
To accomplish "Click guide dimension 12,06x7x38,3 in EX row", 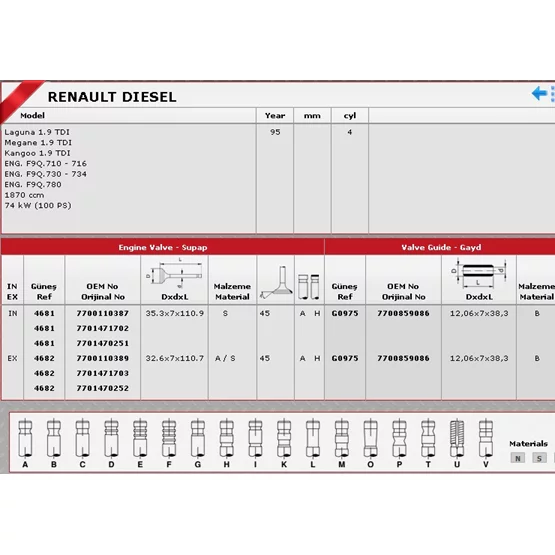I will tap(479, 358).
